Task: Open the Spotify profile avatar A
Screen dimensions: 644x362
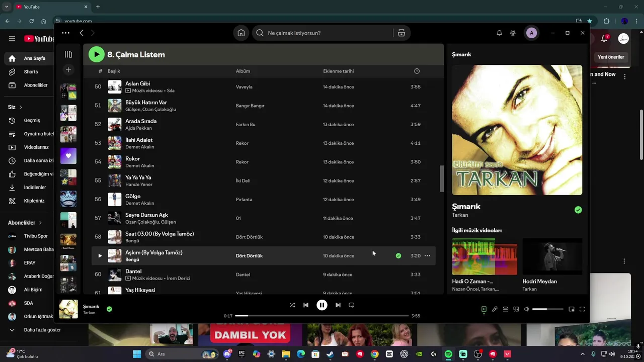Action: coord(531,33)
